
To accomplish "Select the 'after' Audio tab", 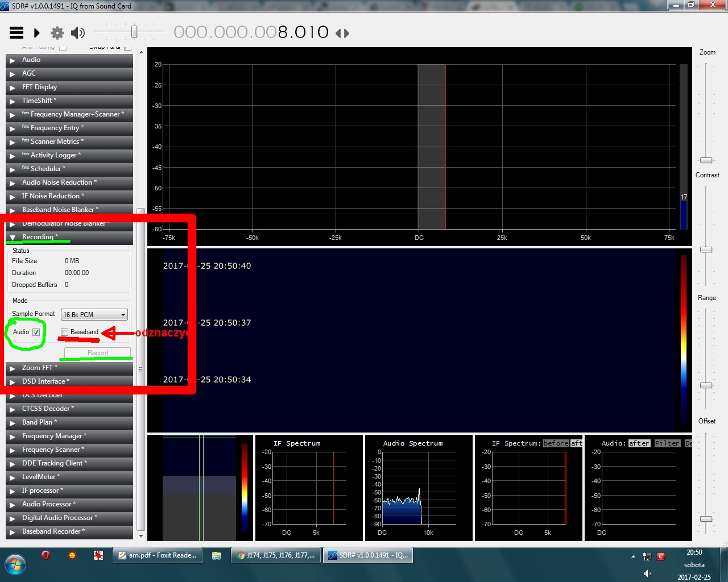I will point(639,443).
